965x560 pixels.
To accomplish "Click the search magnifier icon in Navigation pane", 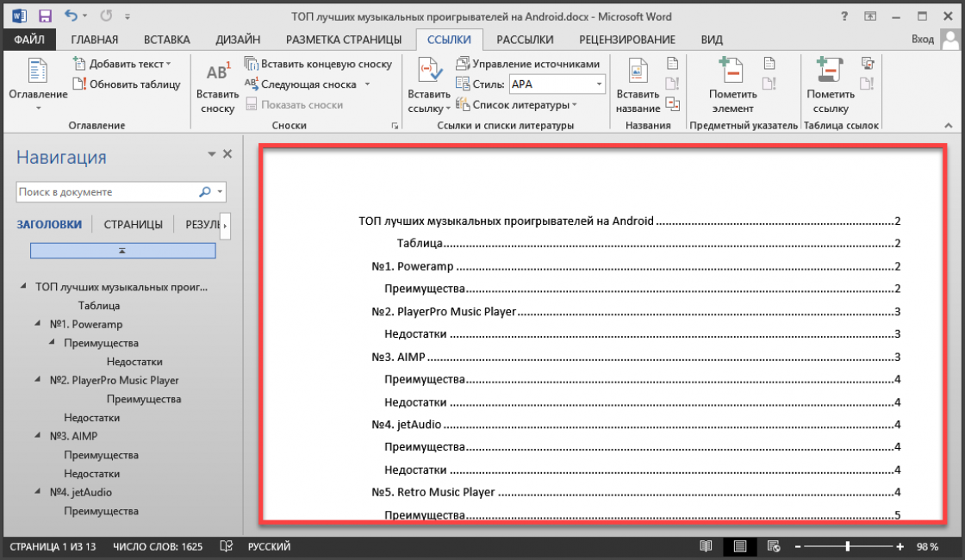I will click(x=204, y=192).
